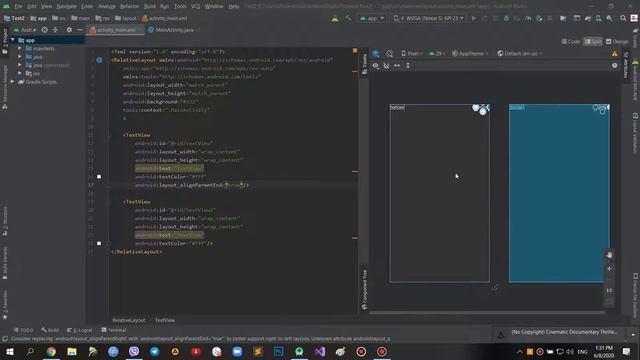The width and height of the screenshot is (640, 360).
Task: Open the Window menu
Action: tap(214, 6)
